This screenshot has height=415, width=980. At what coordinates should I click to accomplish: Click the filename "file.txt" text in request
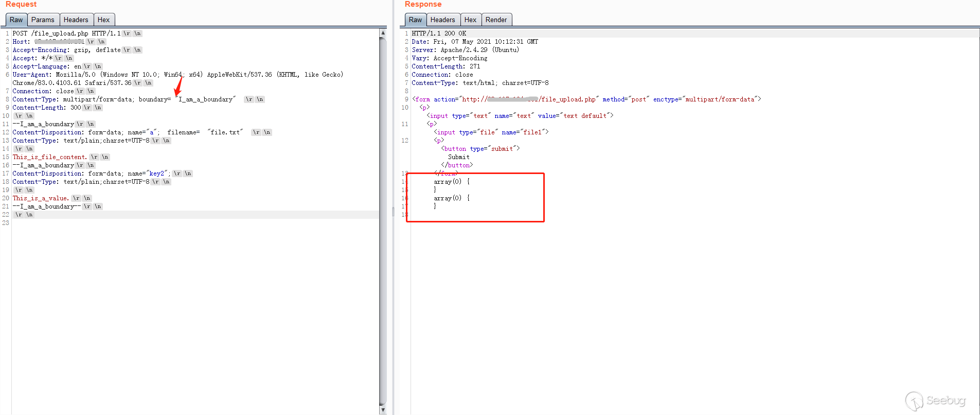(225, 132)
